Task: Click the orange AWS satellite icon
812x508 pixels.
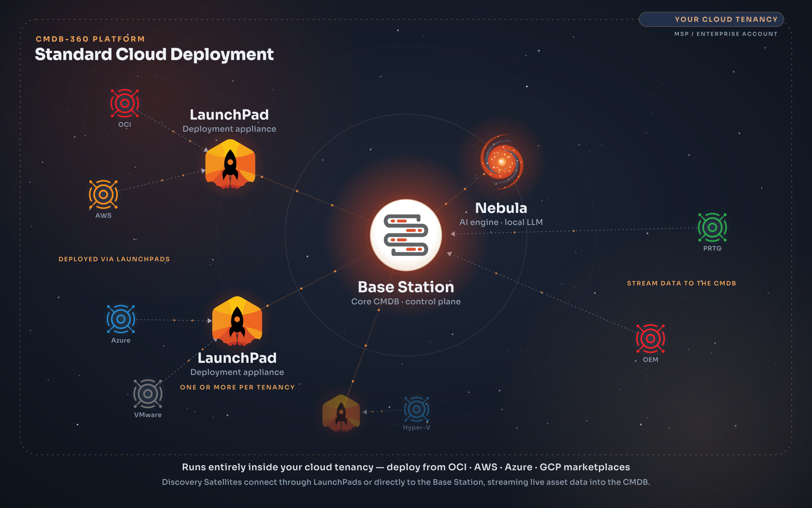Action: 104,194
